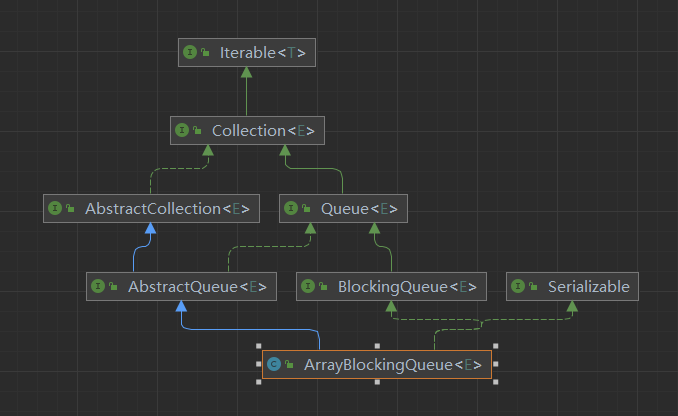Click the interface icon on AbstractCollection<E>
The image size is (678, 416).
pyautogui.click(x=55, y=208)
